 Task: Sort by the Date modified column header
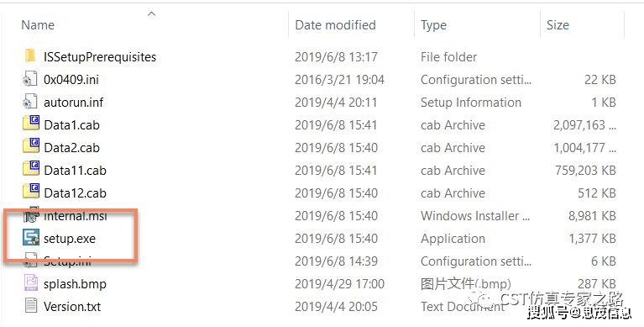tap(335, 25)
